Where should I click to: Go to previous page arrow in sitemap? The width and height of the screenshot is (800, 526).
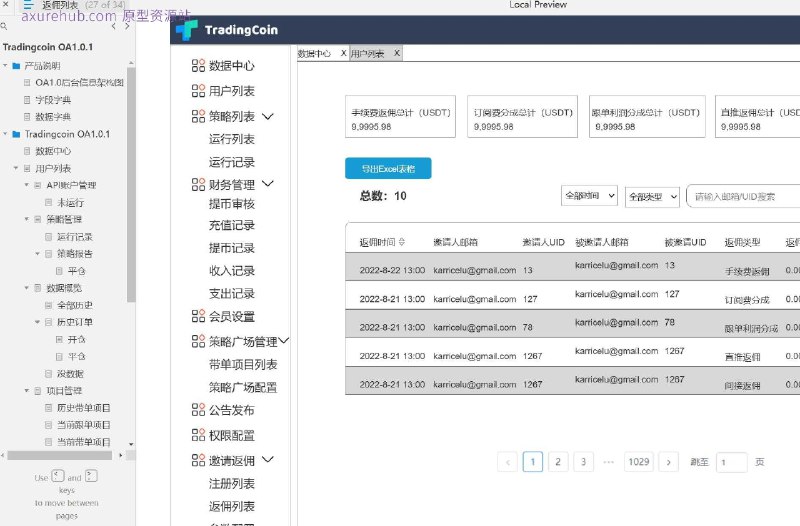pos(113,26)
